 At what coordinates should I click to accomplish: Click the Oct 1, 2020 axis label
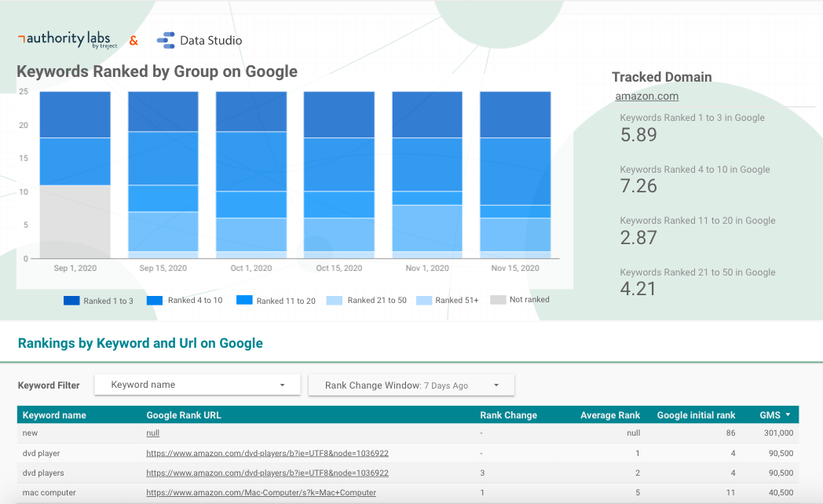coord(251,268)
